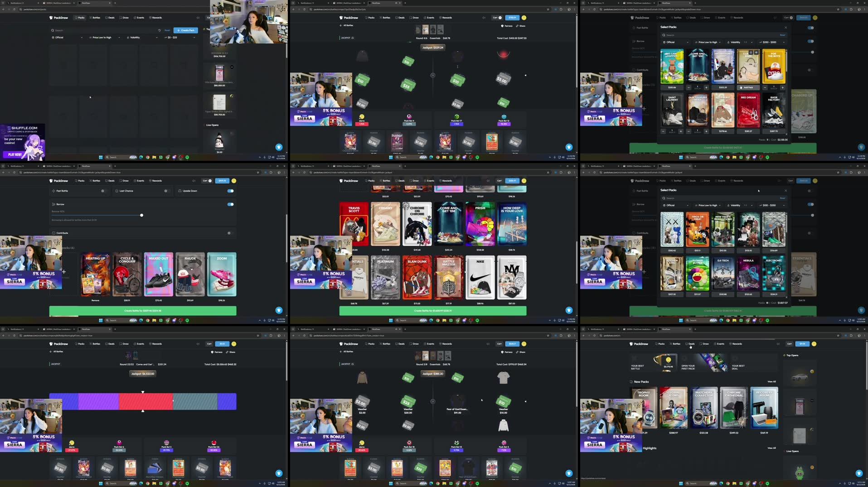The image size is (868, 487).
Task: Click Create Battle button below Slam Dunk packs
Action: (433, 311)
